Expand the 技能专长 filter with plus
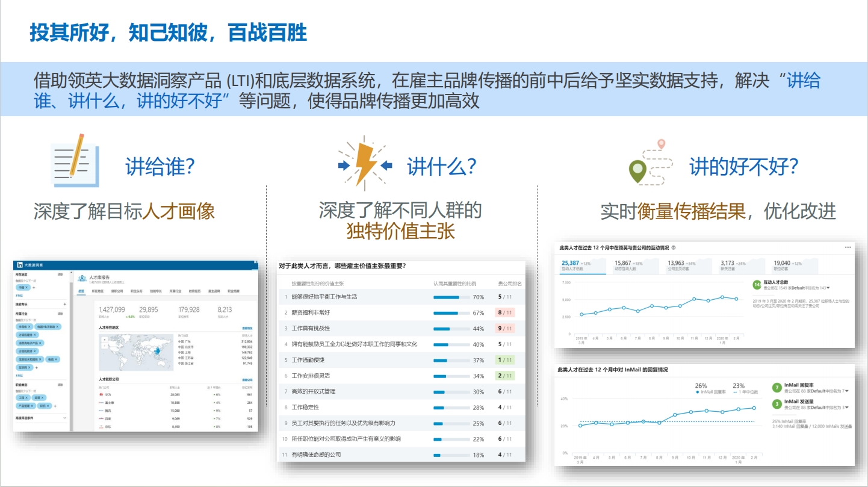 tap(64, 305)
